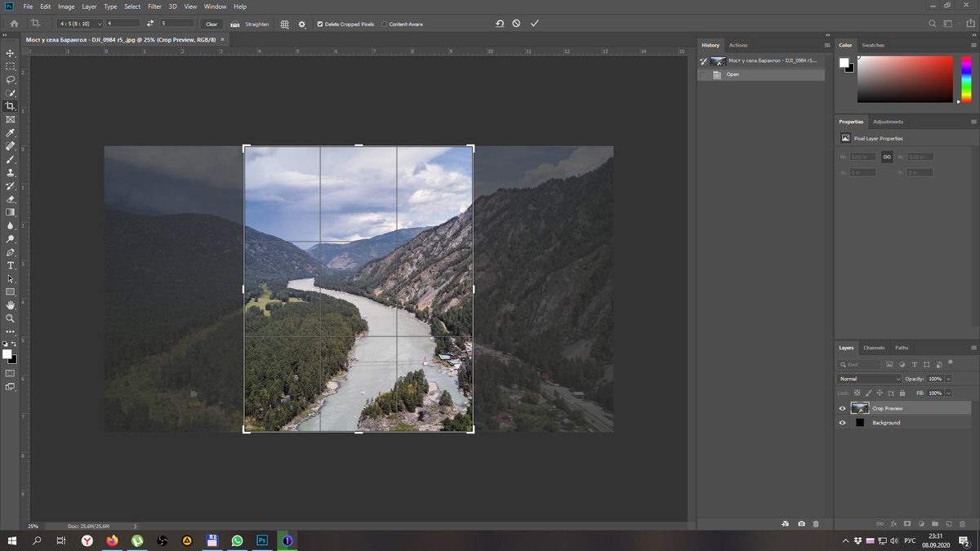Click the Clear button in options bar
This screenshot has height=551, width=980.
pos(212,24)
